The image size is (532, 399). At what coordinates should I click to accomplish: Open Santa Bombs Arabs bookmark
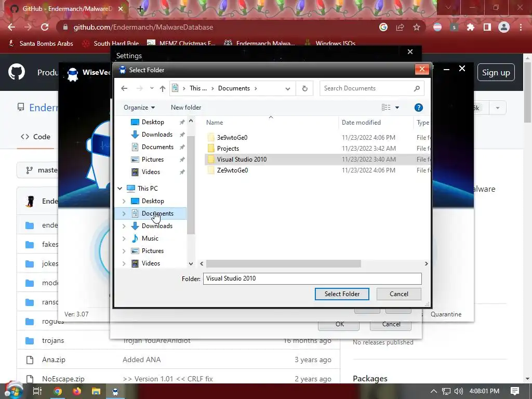[x=41, y=44]
